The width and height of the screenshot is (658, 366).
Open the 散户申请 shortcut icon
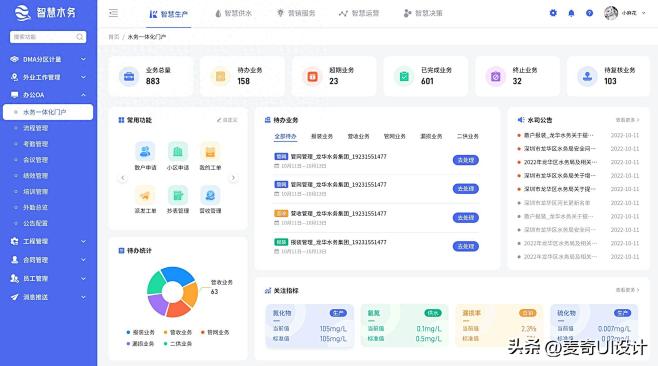(x=145, y=152)
